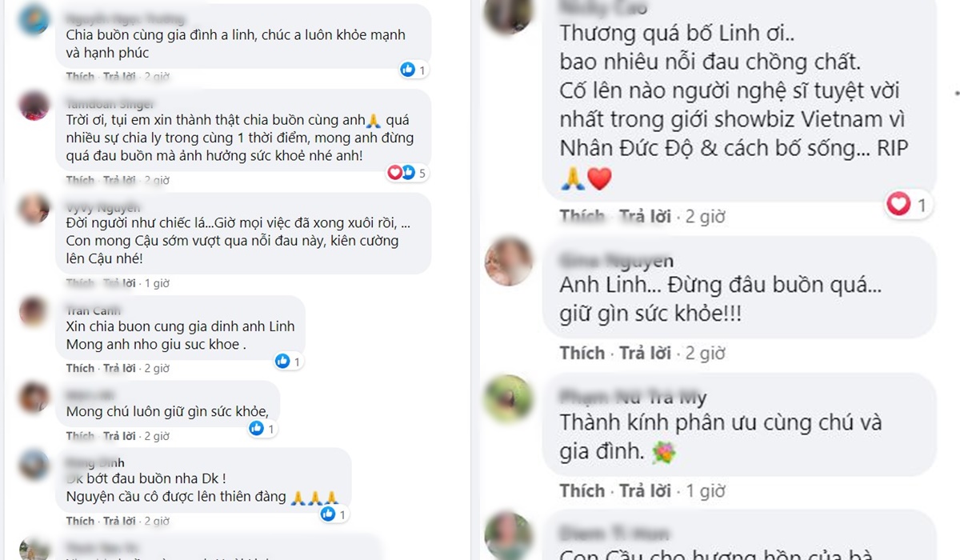Reply to the 'Thành kính phân ưu' comment
The width and height of the screenshot is (960, 560).
[x=645, y=490]
